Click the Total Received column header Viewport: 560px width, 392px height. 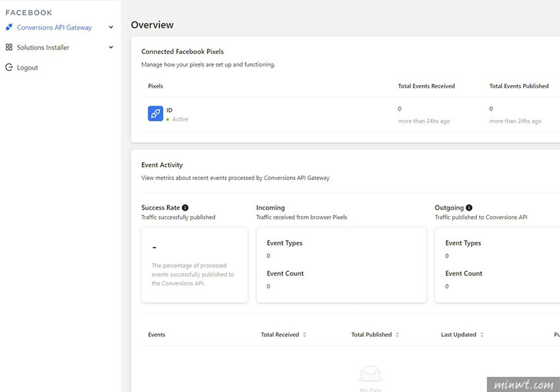click(279, 335)
